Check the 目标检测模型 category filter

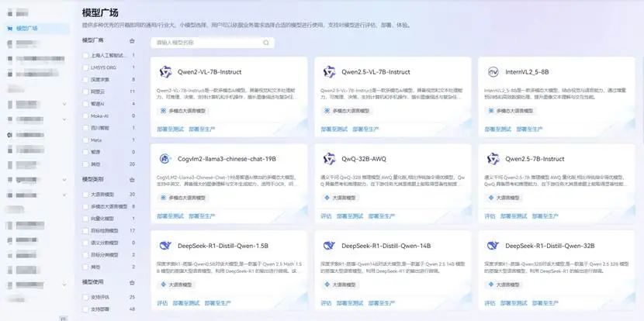click(x=85, y=231)
